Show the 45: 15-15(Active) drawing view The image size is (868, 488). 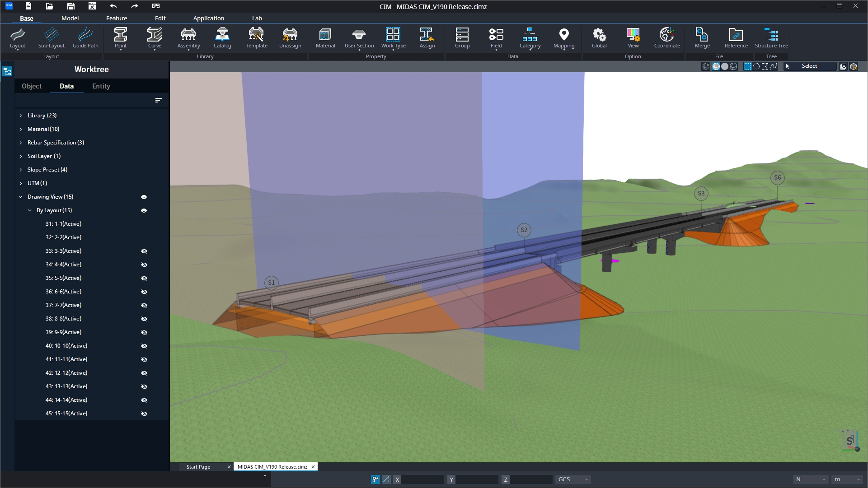144,414
